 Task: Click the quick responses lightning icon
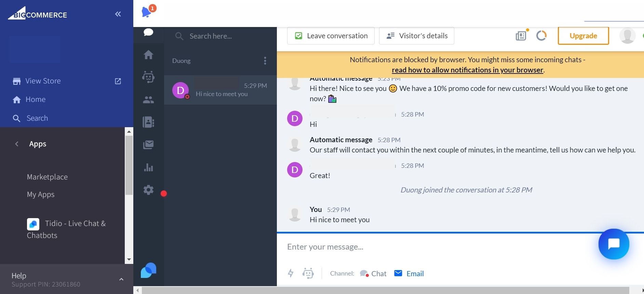(x=291, y=273)
